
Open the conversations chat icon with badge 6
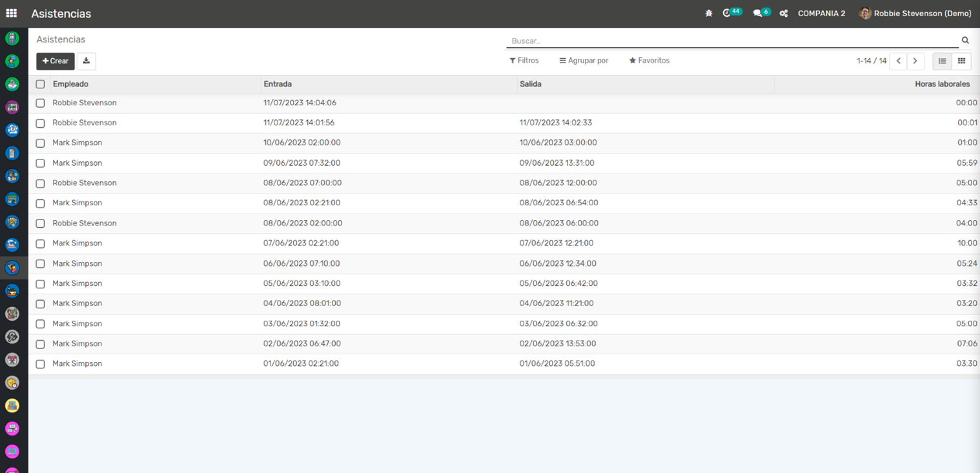point(758,13)
